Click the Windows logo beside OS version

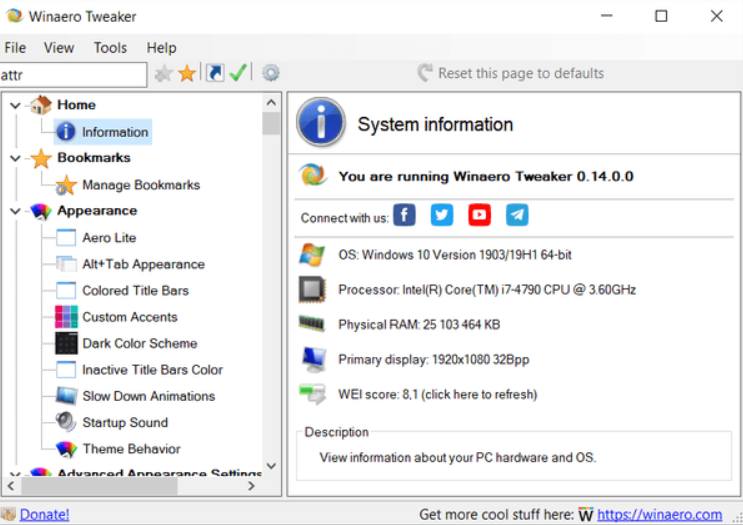[x=312, y=255]
